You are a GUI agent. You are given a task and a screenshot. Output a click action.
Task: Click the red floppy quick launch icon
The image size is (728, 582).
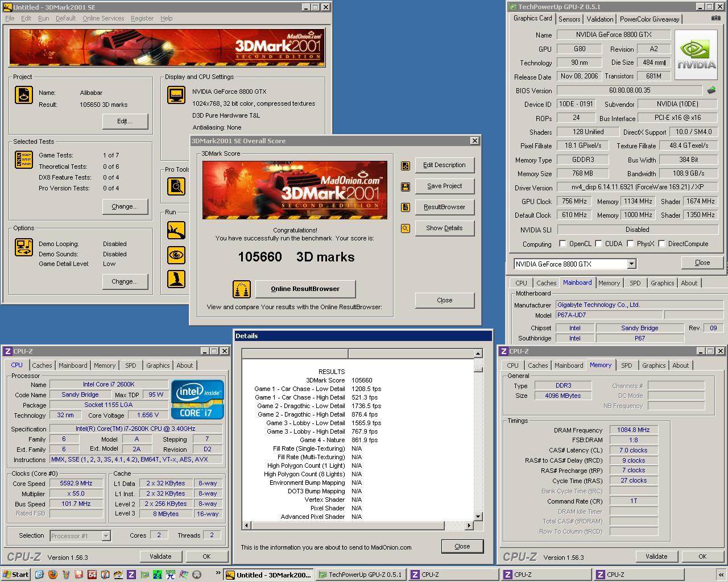coord(78,575)
